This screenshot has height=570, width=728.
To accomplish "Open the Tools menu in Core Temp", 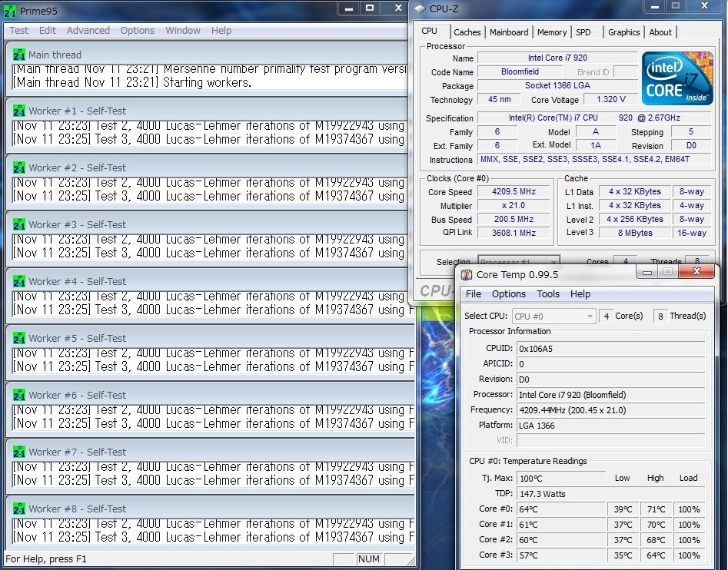I will tap(548, 294).
